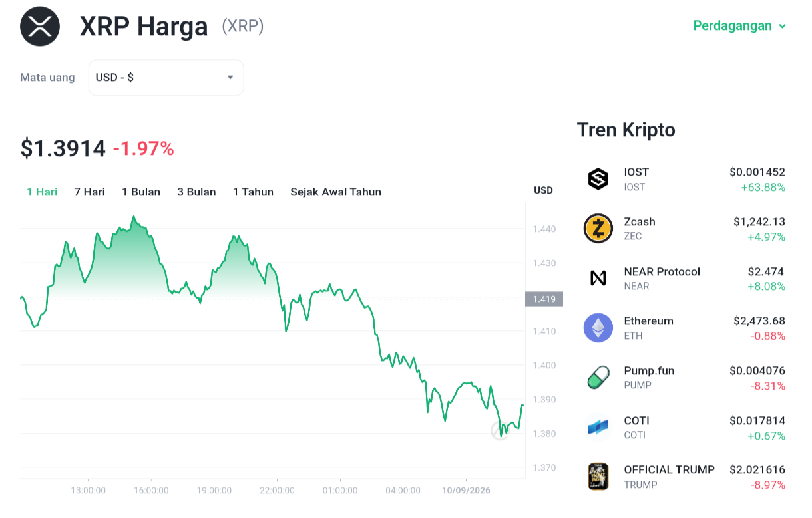Open the USD - $ currency selector
The image size is (812, 518).
click(166, 78)
